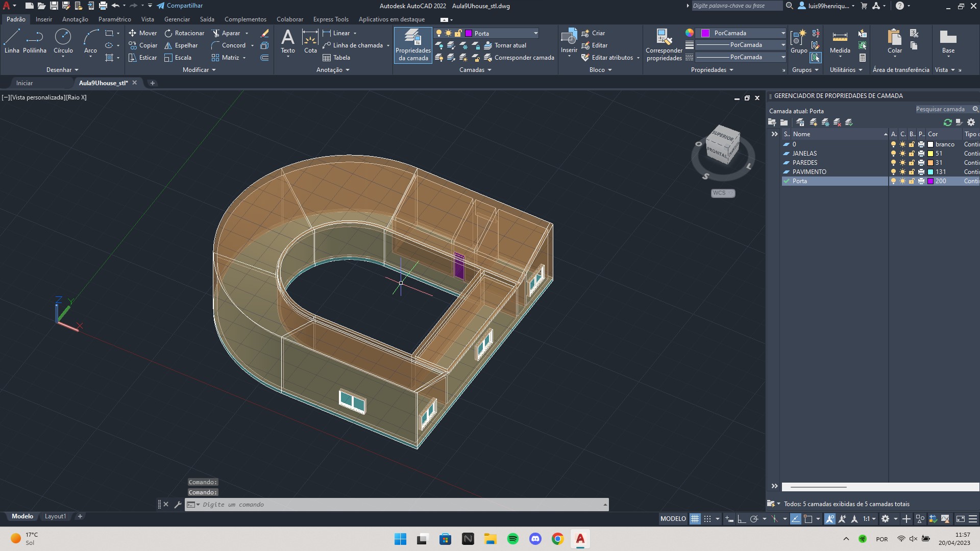Open Spotify from the taskbar
The image size is (980, 551).
(x=513, y=539)
